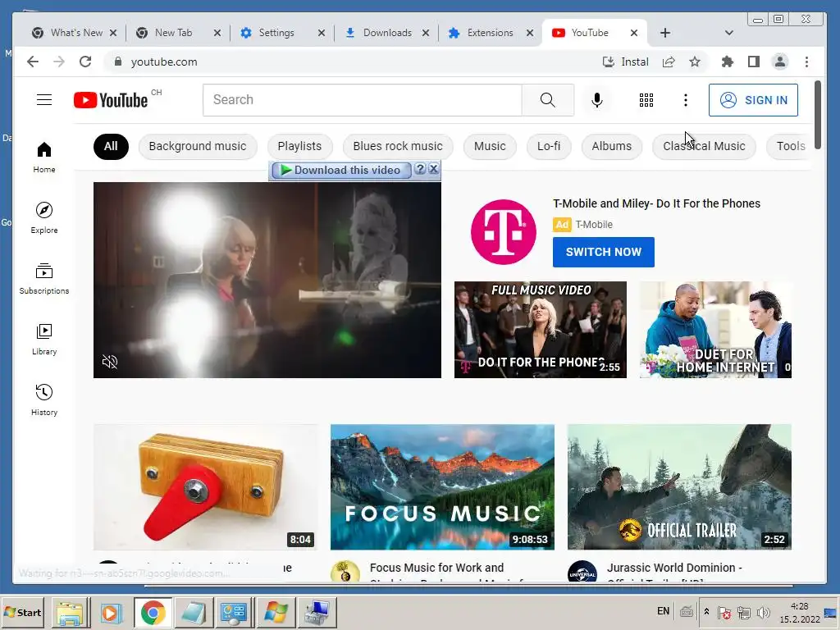Select Classical Music chip
The height and width of the screenshot is (630, 840).
tap(704, 146)
